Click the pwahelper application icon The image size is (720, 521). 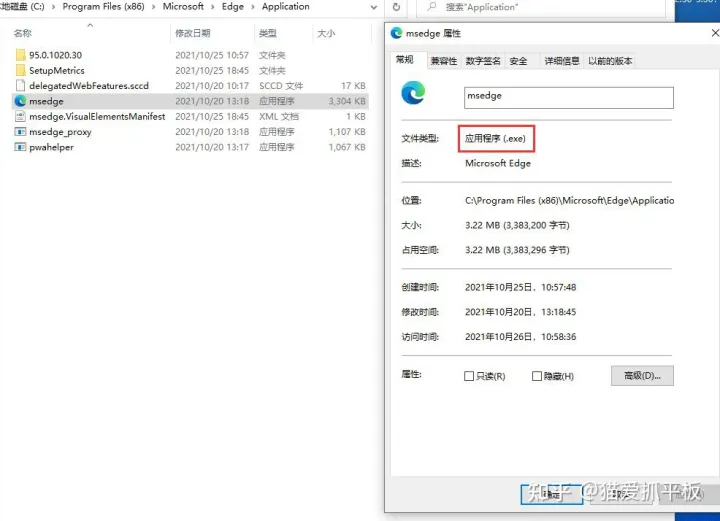tap(20, 147)
